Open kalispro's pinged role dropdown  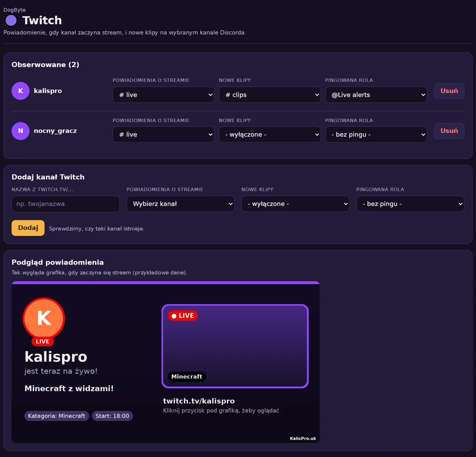[x=376, y=95]
